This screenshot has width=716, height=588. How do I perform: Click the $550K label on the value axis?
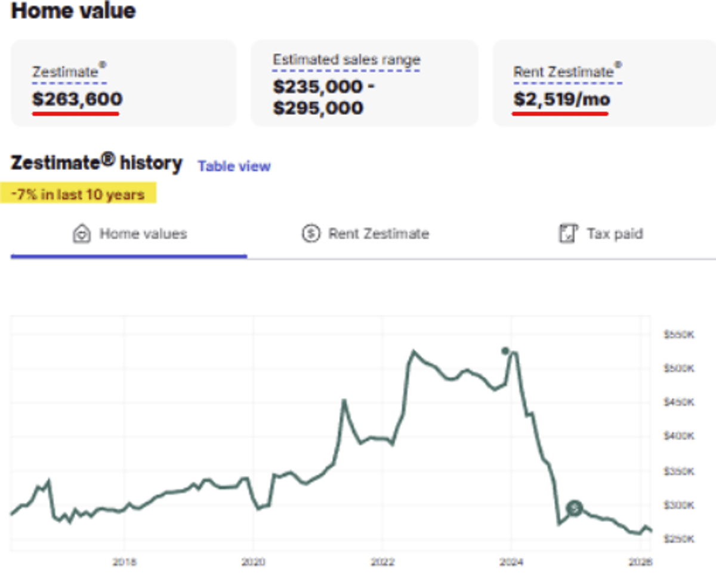[678, 335]
